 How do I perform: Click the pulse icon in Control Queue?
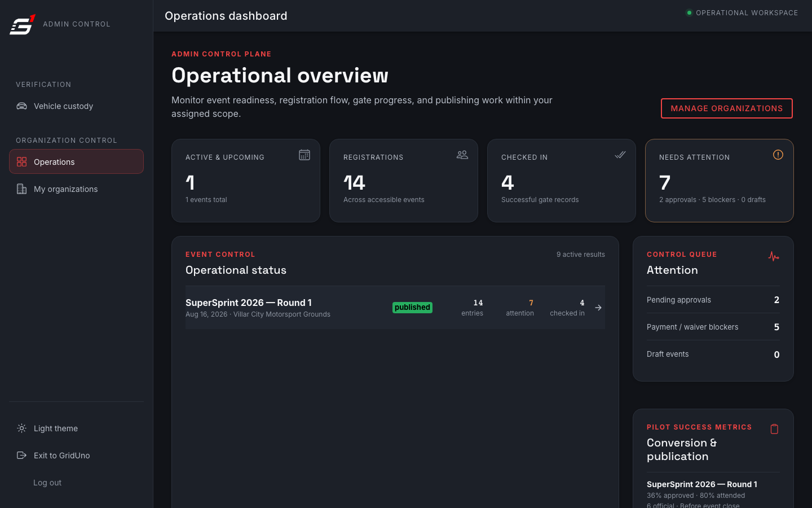tap(774, 256)
